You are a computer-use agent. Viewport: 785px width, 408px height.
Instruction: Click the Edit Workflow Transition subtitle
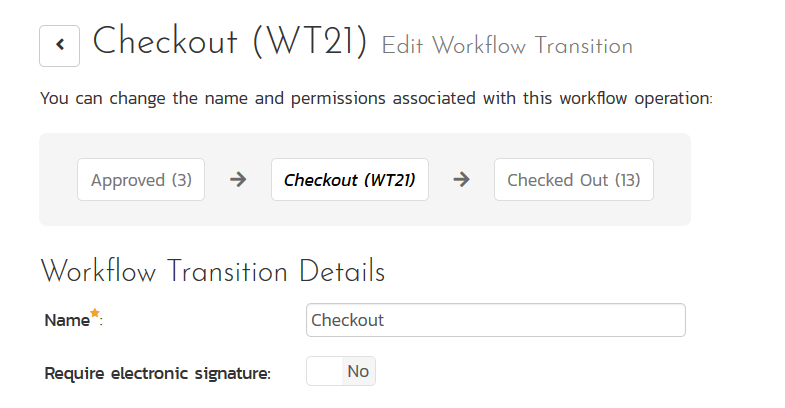click(506, 46)
